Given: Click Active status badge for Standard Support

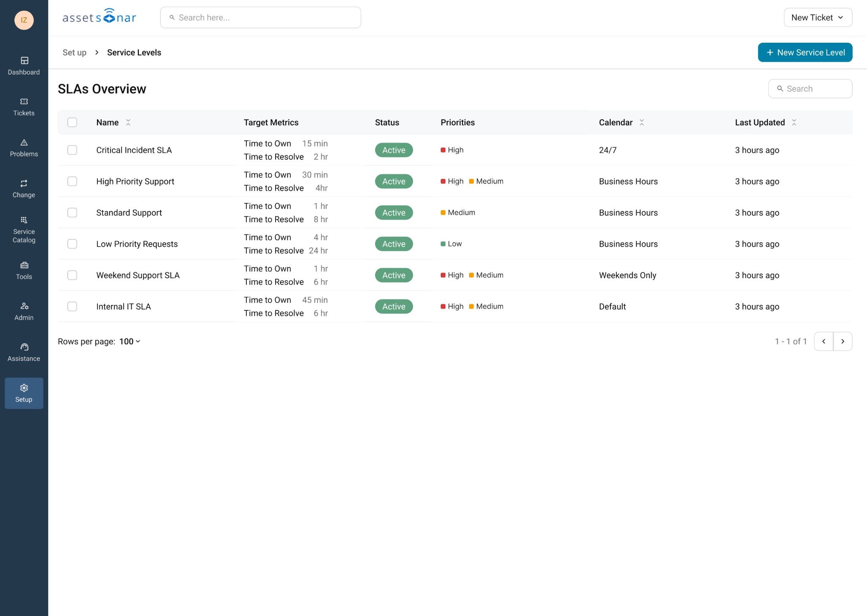Looking at the screenshot, I should click(394, 213).
